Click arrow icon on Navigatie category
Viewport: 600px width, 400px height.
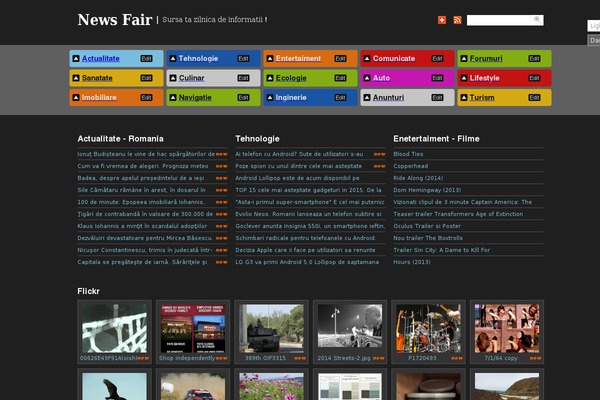(x=173, y=98)
